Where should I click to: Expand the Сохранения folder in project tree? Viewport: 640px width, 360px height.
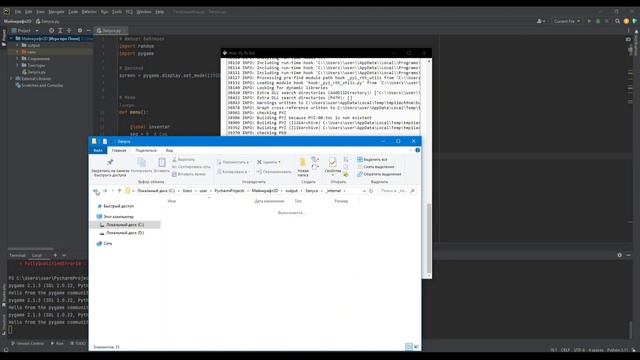[x=17, y=59]
